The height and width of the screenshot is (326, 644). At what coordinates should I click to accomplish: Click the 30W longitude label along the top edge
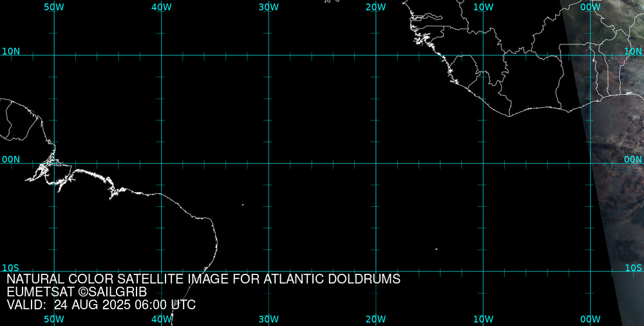click(269, 7)
